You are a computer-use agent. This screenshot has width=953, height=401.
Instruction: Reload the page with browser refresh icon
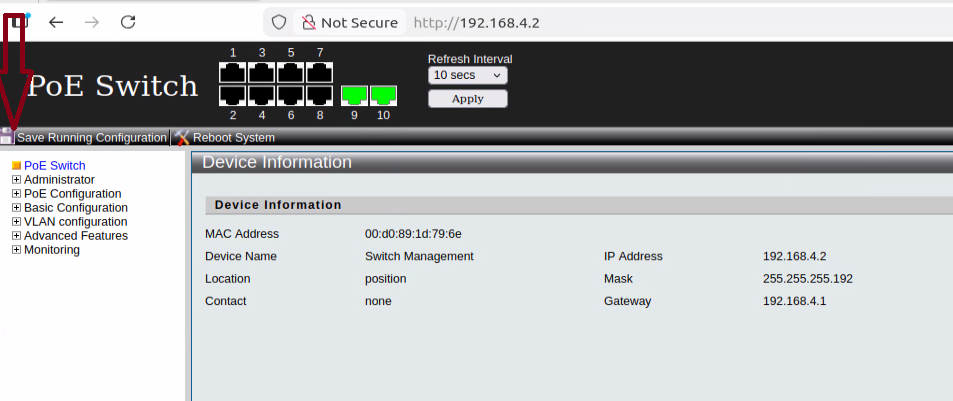(x=128, y=22)
